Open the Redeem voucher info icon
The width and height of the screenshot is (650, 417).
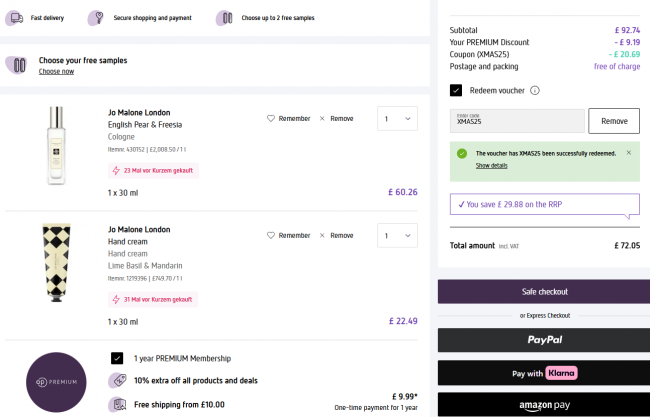(x=535, y=90)
